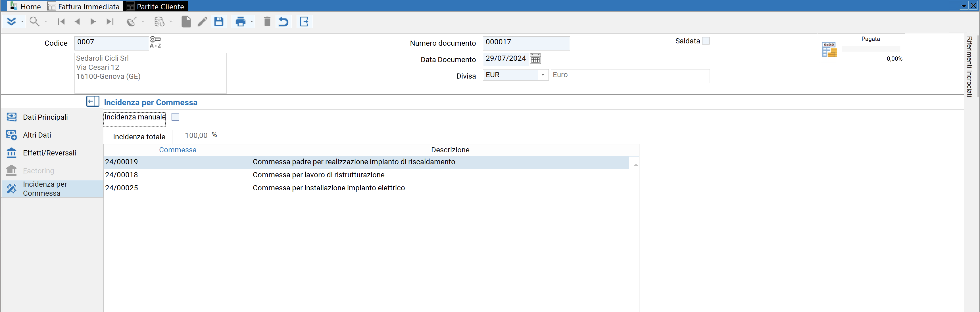Open the calendar picker for Data Documento
This screenshot has height=312, width=980.
(535, 58)
